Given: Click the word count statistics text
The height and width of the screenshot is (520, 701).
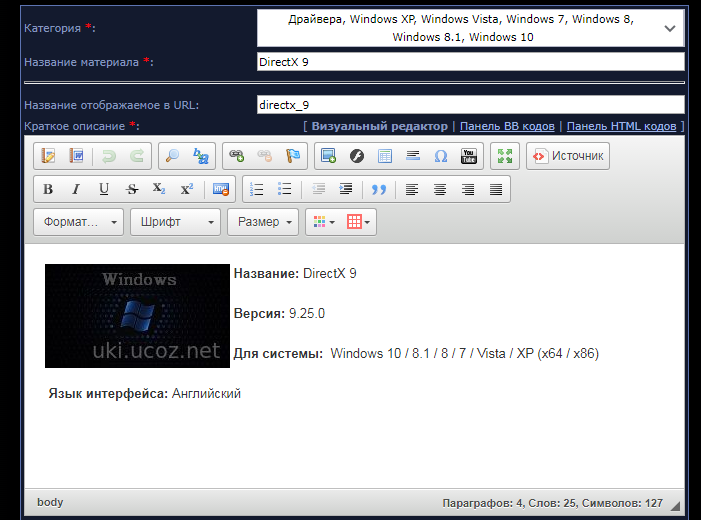Looking at the screenshot, I should click(553, 503).
